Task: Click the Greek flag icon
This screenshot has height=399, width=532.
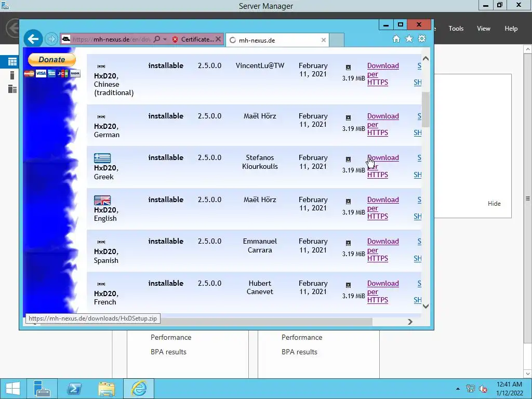Action: click(x=102, y=158)
